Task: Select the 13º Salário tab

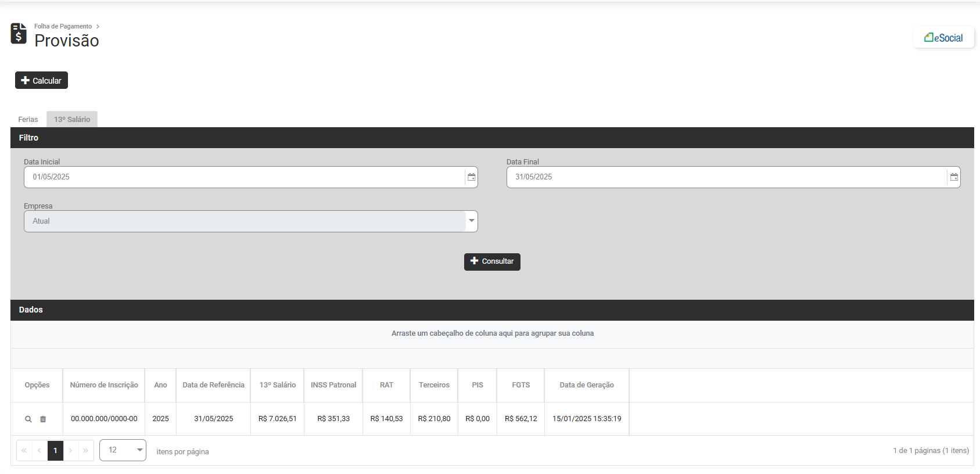Action: pyautogui.click(x=72, y=120)
